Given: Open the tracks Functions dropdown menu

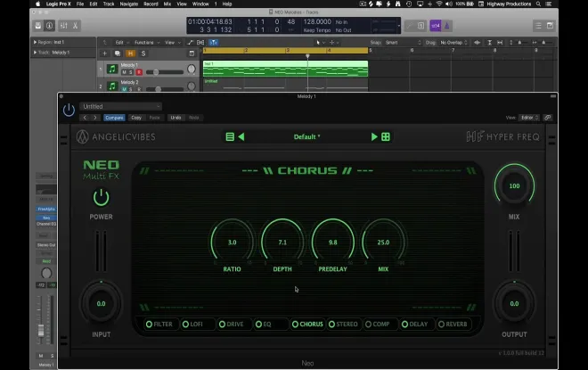Looking at the screenshot, I should pos(147,43).
